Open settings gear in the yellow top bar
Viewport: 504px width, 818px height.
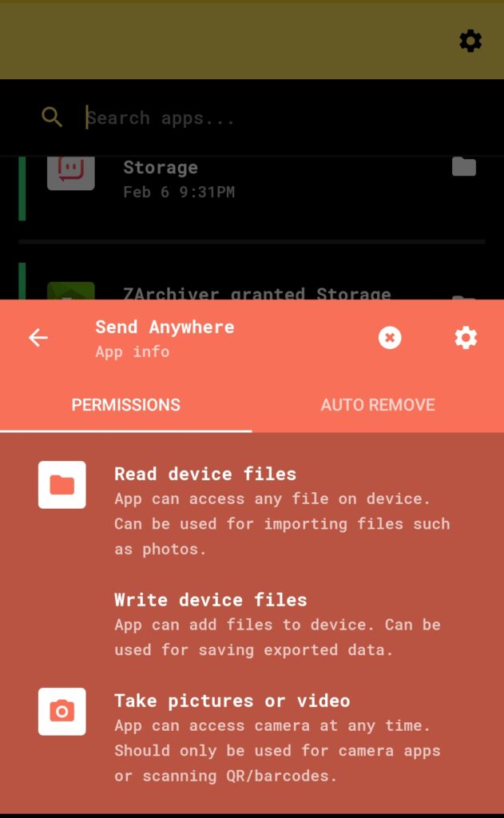(470, 41)
